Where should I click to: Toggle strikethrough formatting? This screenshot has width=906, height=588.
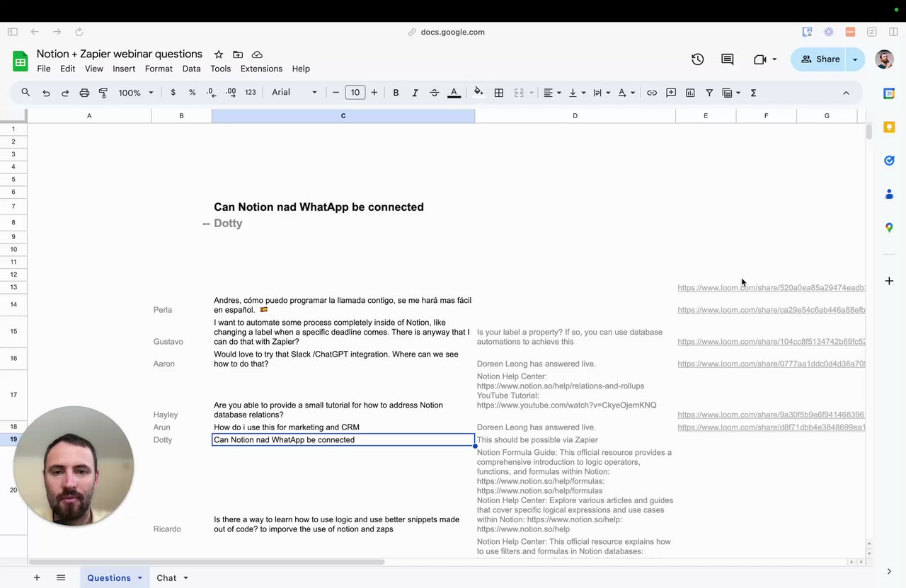pos(434,93)
